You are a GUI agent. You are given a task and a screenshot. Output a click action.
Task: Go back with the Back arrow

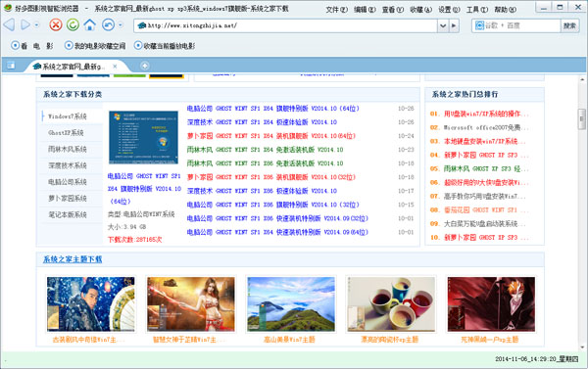pos(9,25)
